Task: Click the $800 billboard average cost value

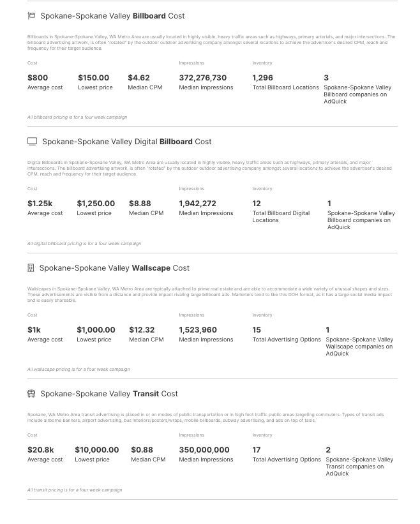Action: click(x=38, y=77)
